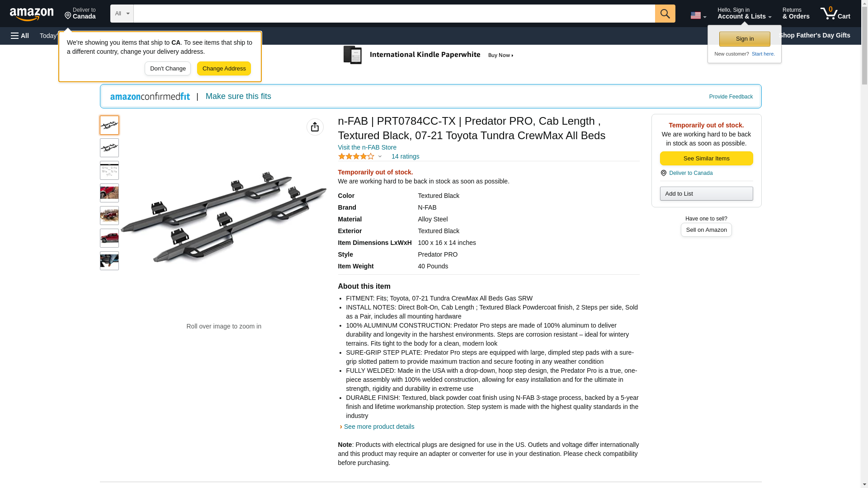Open the cart icon
The width and height of the screenshot is (868, 488).
pyautogui.click(x=835, y=14)
